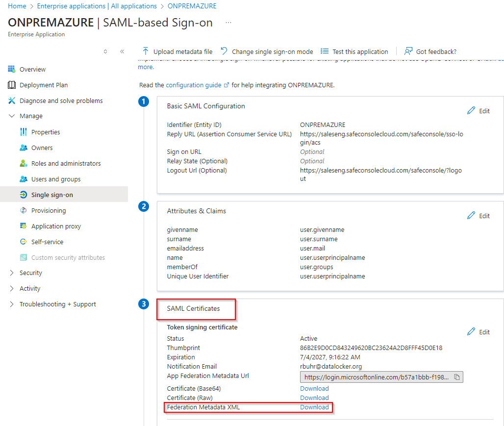
Task: Click the Reply URL value
Action: tap(381, 138)
